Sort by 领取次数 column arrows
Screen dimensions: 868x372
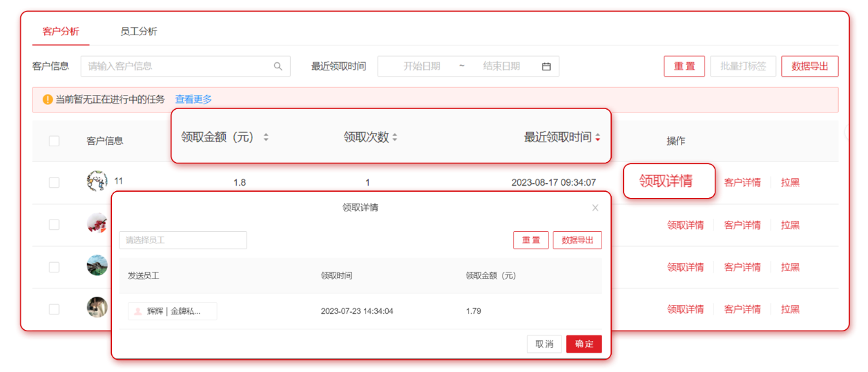point(395,137)
